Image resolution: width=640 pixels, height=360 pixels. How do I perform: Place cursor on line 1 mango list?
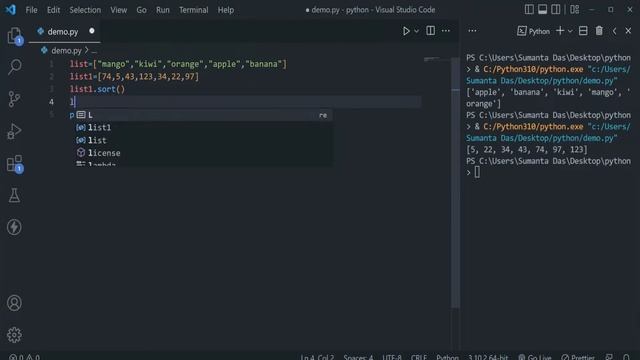click(178, 64)
